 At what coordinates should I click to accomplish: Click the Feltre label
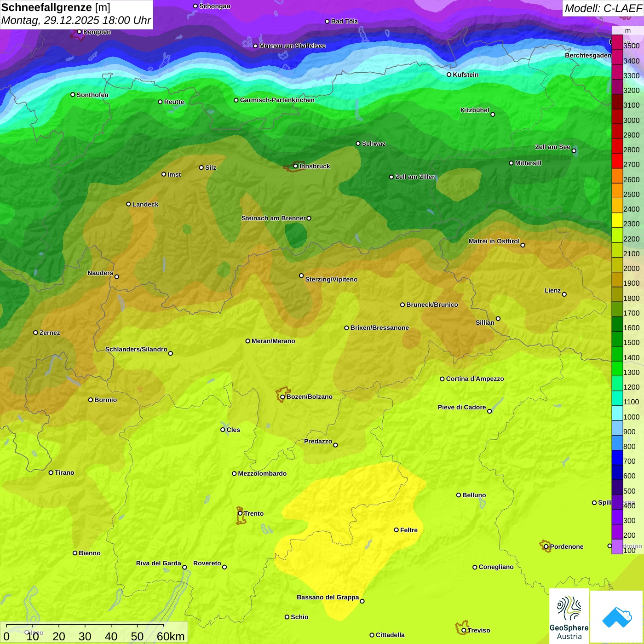[x=409, y=530]
